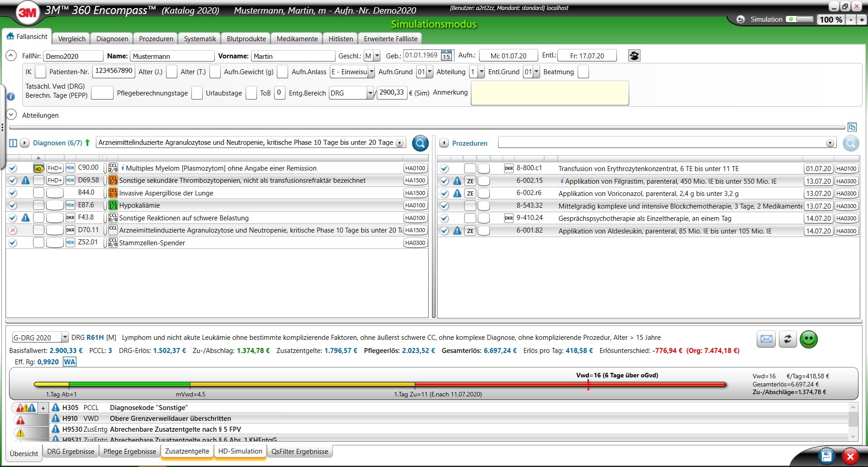Click the DKR icon on 8-800.c1 row
This screenshot has width=868, height=467.
pyautogui.click(x=509, y=168)
